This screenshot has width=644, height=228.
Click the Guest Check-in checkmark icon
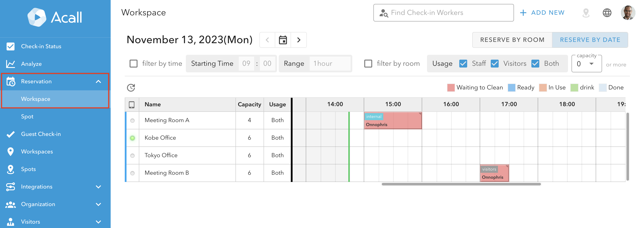(11, 134)
